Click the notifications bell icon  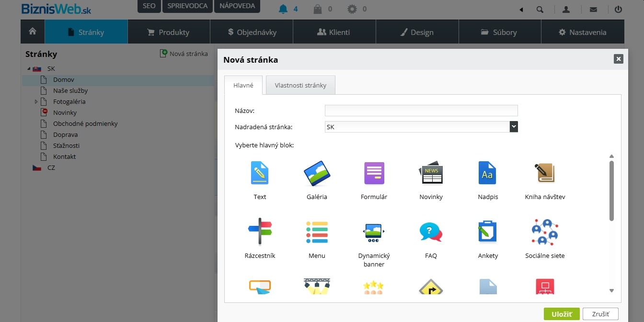pyautogui.click(x=283, y=9)
